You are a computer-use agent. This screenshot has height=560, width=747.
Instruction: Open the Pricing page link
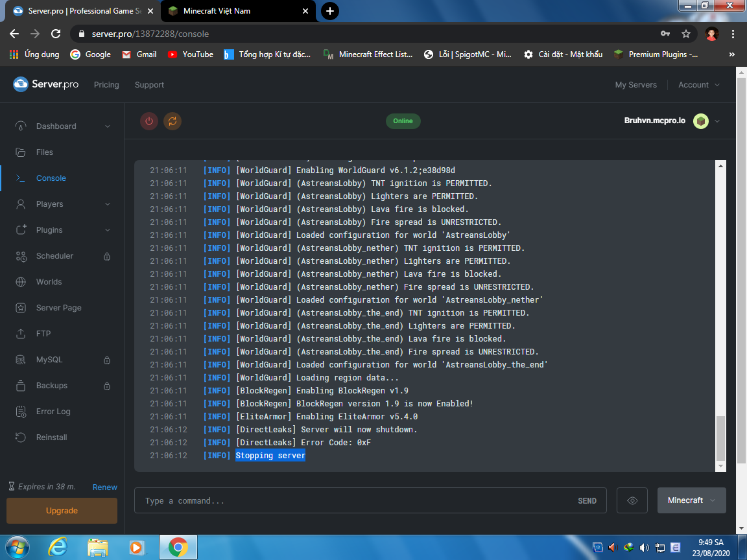106,85
